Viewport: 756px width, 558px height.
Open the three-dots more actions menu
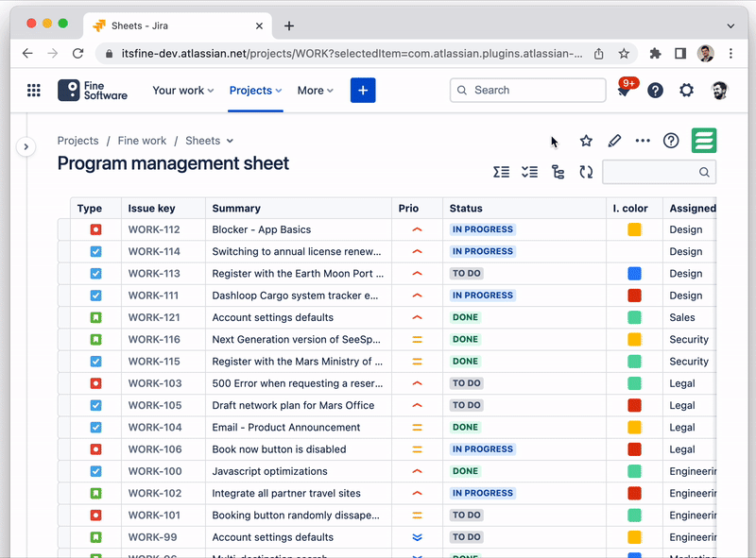[x=643, y=141]
